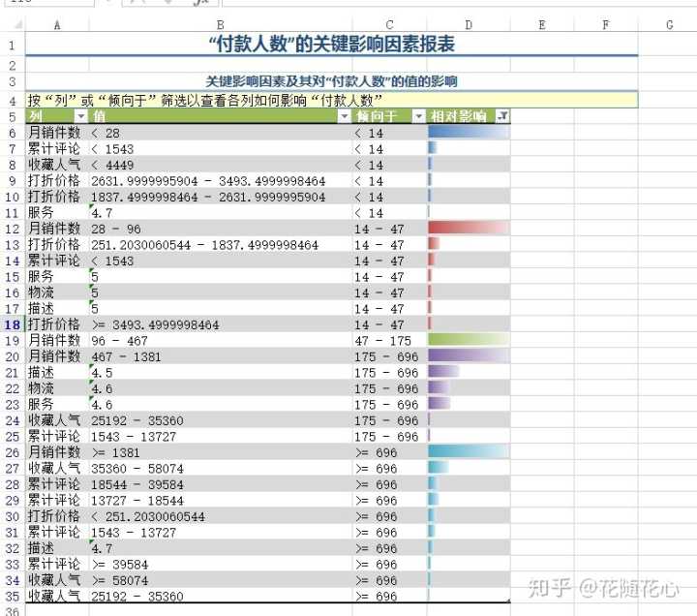Open the 值 column filter dropdown
Image resolution: width=697 pixels, height=616 pixels.
[x=344, y=116]
